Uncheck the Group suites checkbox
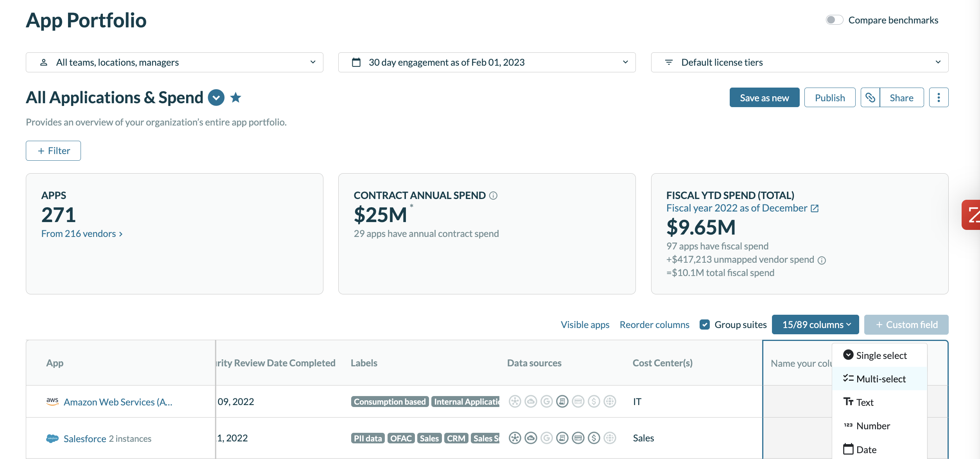The image size is (980, 459). (705, 325)
